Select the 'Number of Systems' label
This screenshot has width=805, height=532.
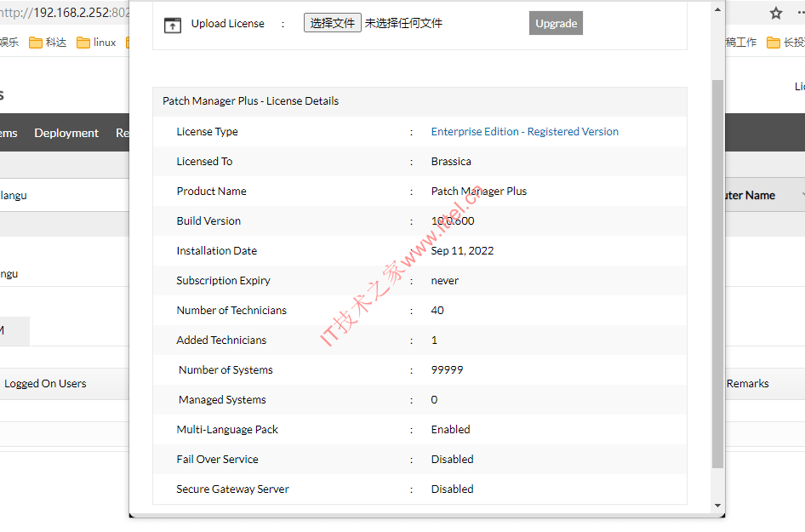[x=226, y=369]
